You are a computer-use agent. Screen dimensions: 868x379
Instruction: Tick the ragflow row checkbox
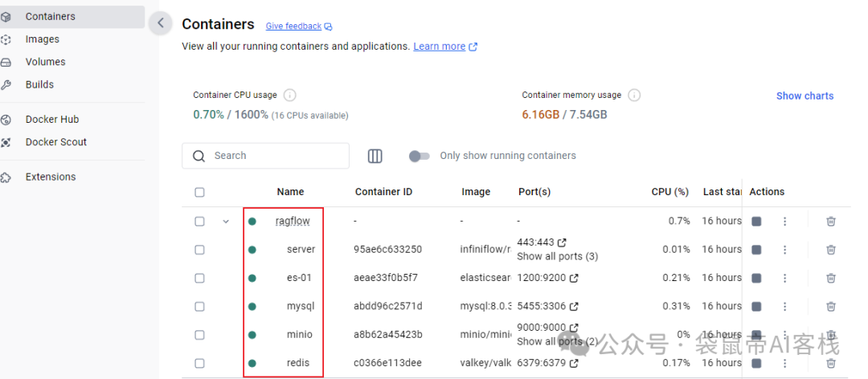(199, 222)
